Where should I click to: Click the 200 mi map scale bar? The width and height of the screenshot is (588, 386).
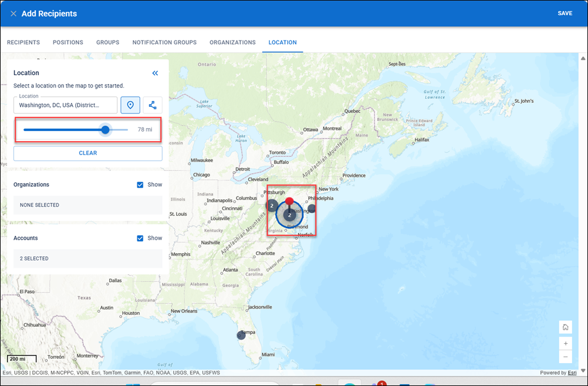tap(22, 359)
